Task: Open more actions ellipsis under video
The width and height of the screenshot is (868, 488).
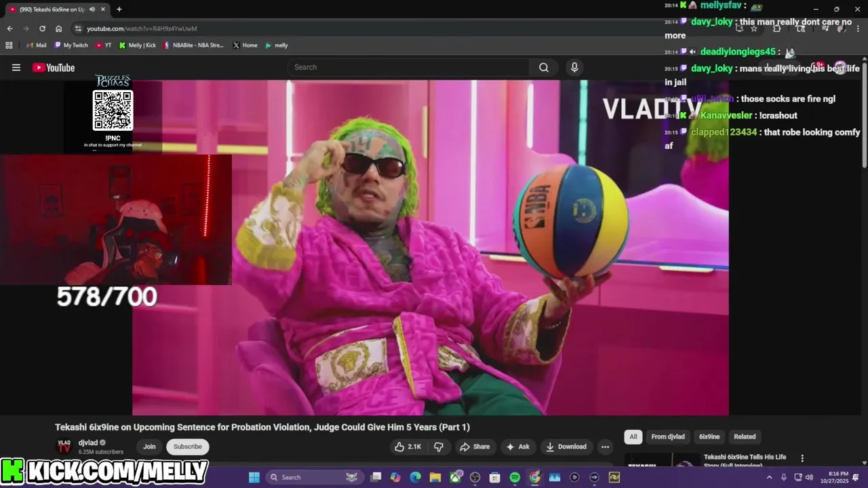Action: [605, 447]
